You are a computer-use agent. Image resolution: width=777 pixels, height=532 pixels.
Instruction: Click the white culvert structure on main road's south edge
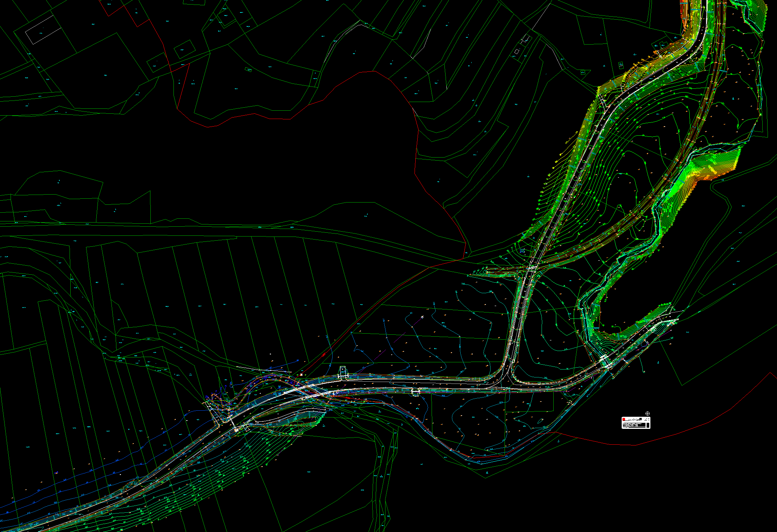tap(416, 392)
